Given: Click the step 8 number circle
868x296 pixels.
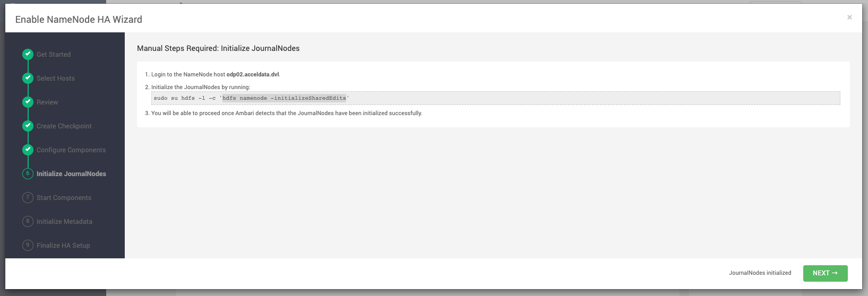Looking at the screenshot, I should [x=28, y=221].
